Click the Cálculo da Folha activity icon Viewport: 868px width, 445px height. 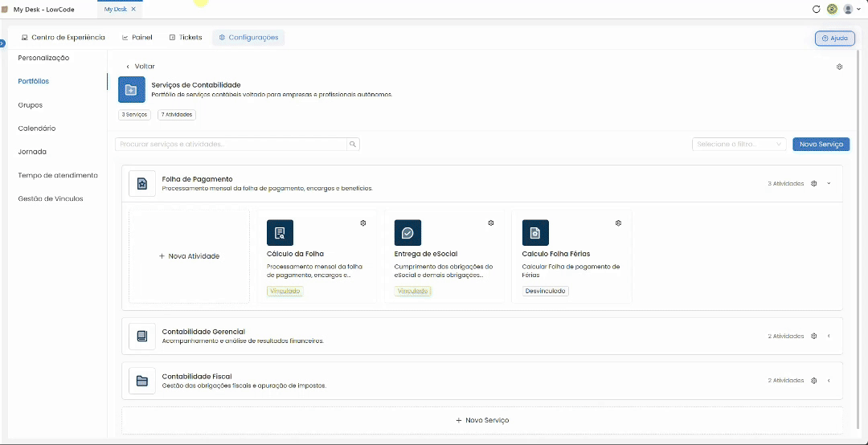(280, 232)
